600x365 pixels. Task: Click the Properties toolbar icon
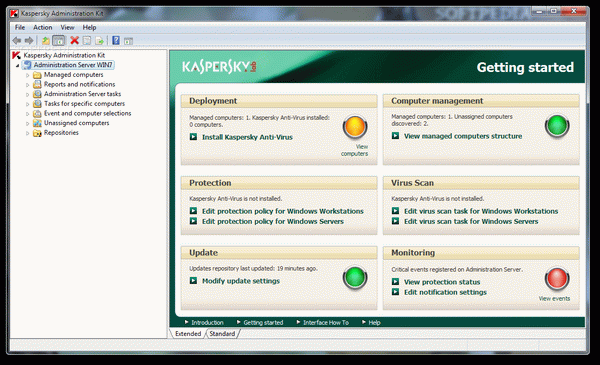pyautogui.click(x=87, y=41)
